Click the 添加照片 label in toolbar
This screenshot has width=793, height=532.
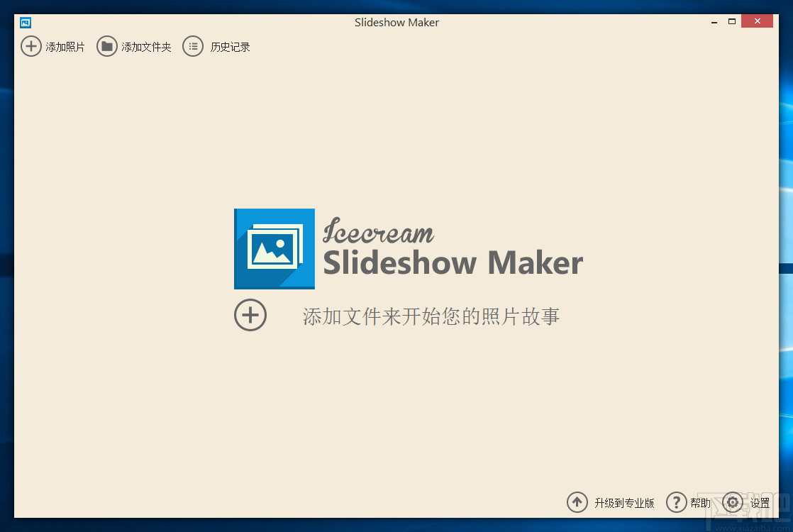point(65,47)
